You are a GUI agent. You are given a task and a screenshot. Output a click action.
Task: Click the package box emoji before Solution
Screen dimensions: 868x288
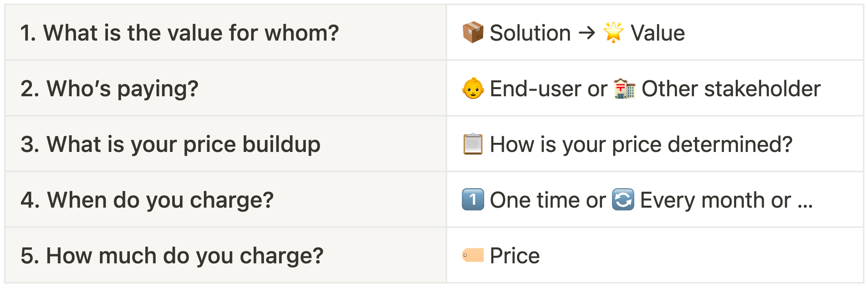click(473, 33)
